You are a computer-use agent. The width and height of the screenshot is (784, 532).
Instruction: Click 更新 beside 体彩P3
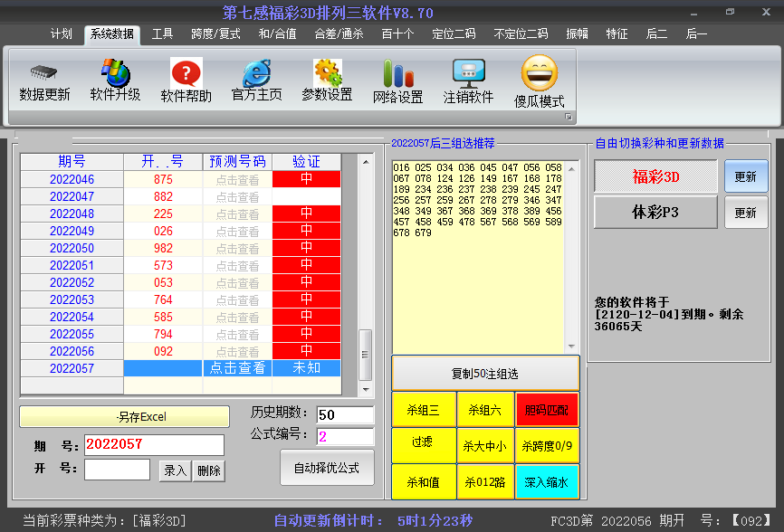click(745, 213)
